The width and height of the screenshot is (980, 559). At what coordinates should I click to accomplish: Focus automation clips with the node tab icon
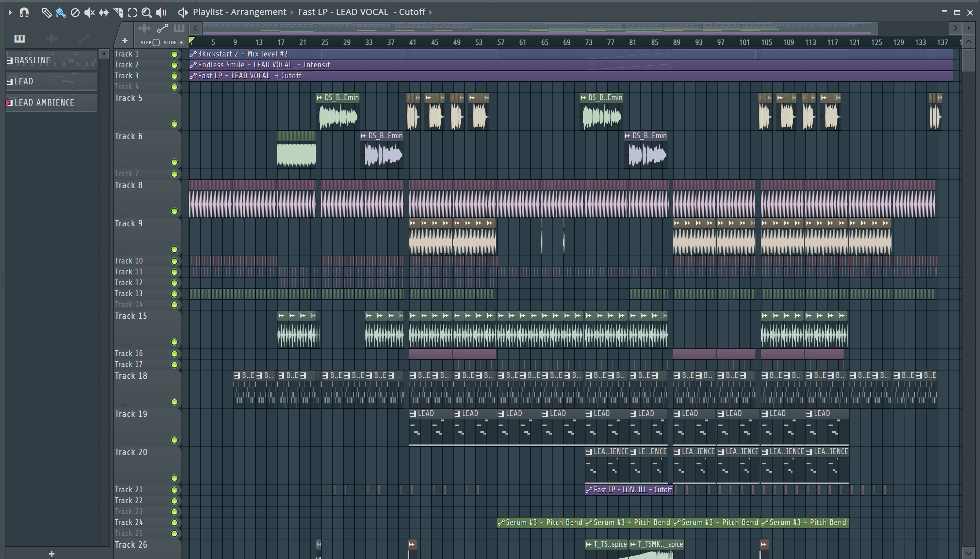coord(162,28)
